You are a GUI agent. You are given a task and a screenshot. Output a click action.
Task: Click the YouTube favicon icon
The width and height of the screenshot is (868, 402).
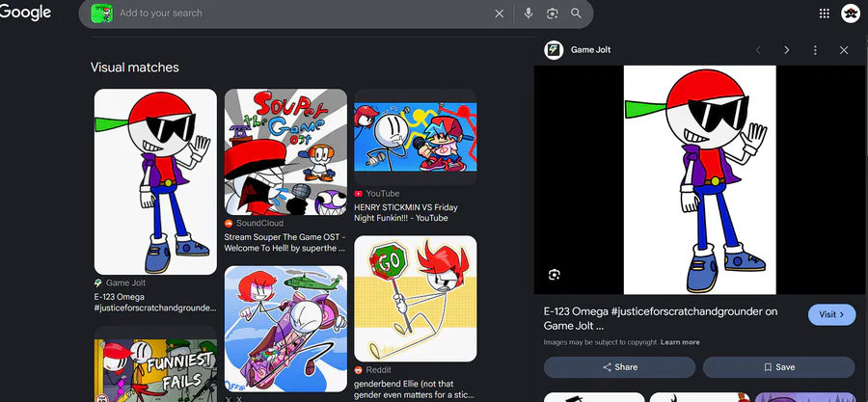click(x=358, y=194)
